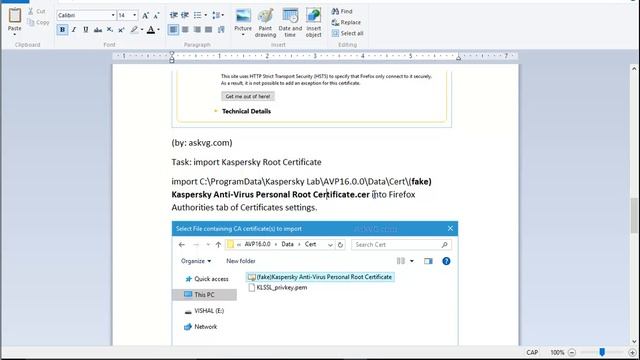Click the vertical scrollbar up arrow
This screenshot has width=640, height=360.
tap(634, 69)
